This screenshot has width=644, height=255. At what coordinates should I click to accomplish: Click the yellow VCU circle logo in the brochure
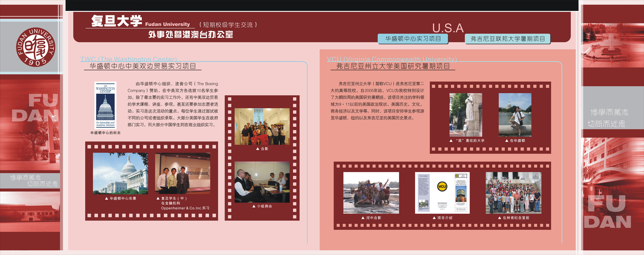pyautogui.click(x=442, y=187)
